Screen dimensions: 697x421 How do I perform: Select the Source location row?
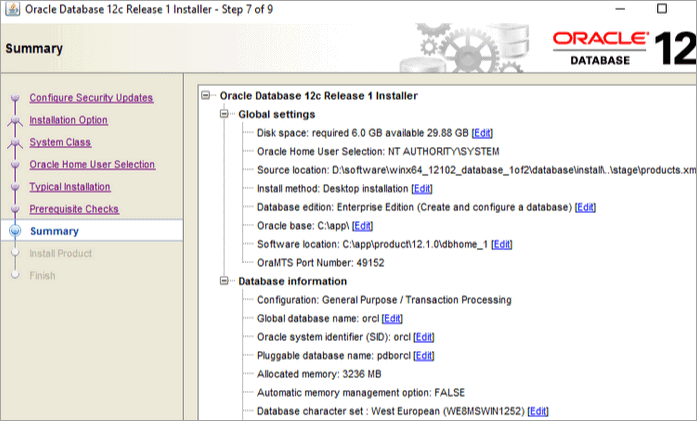coord(477,170)
